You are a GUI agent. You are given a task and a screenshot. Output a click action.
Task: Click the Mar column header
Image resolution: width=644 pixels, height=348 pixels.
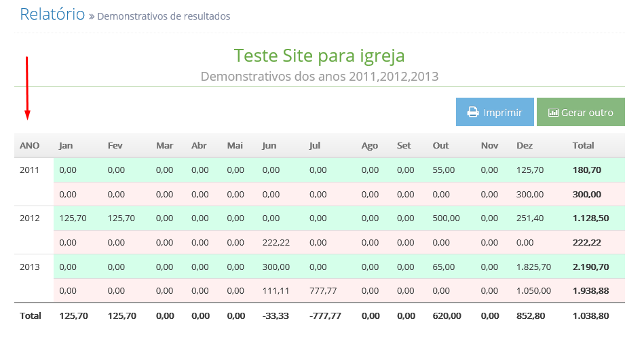pos(164,146)
